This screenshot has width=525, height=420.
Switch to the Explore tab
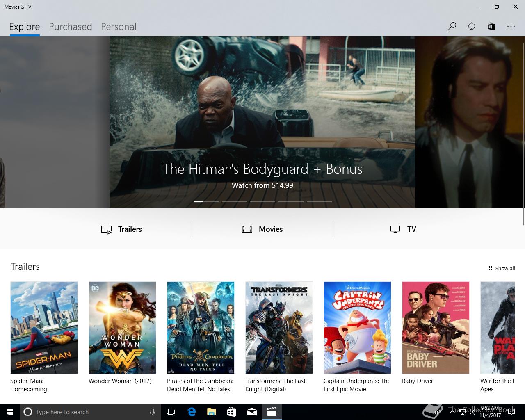25,27
